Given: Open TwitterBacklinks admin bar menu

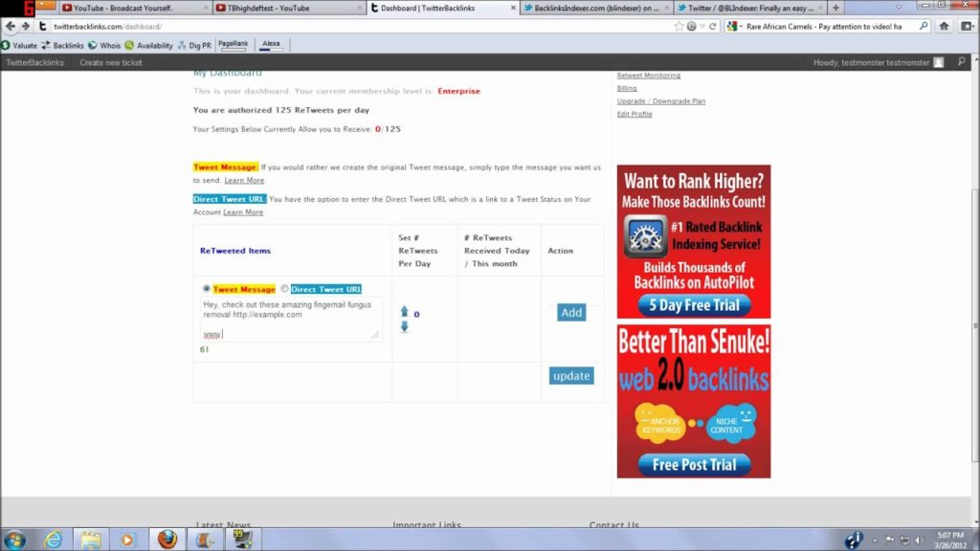Looking at the screenshot, I should [35, 62].
